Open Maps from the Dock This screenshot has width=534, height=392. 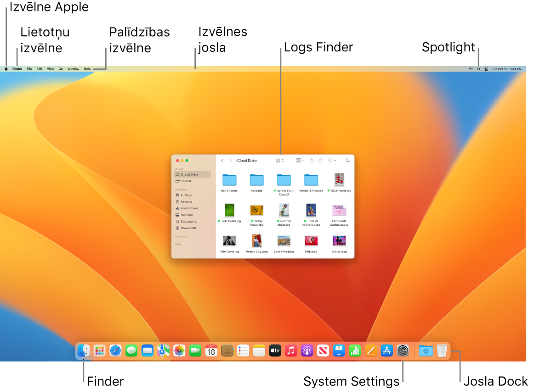coord(164,351)
